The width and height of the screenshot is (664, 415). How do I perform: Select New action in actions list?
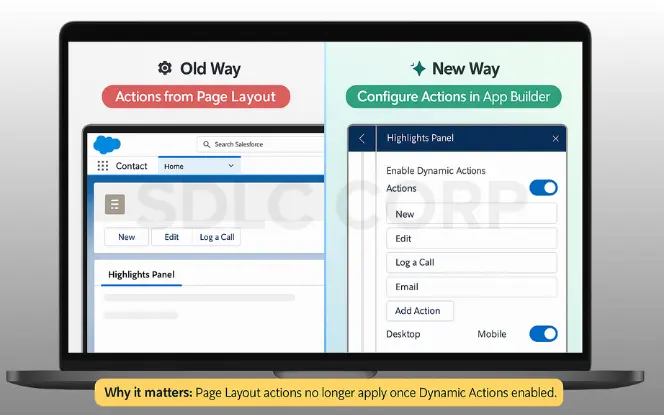pos(471,214)
